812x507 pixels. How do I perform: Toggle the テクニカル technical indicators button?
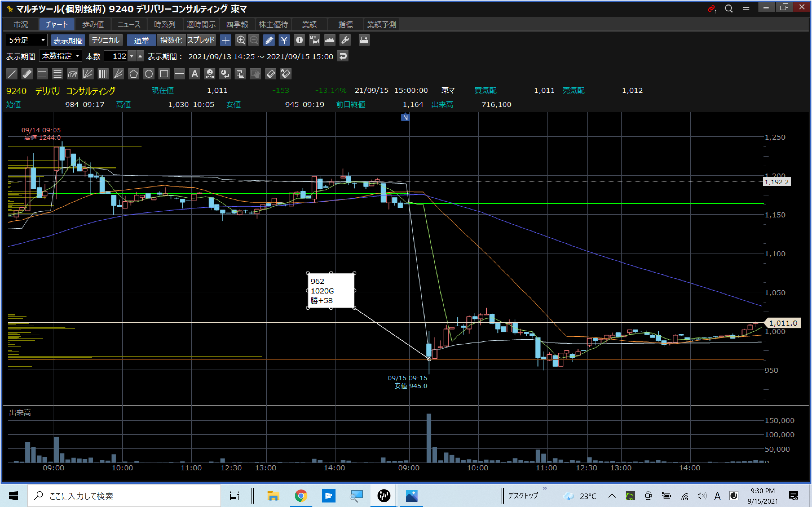tap(106, 40)
